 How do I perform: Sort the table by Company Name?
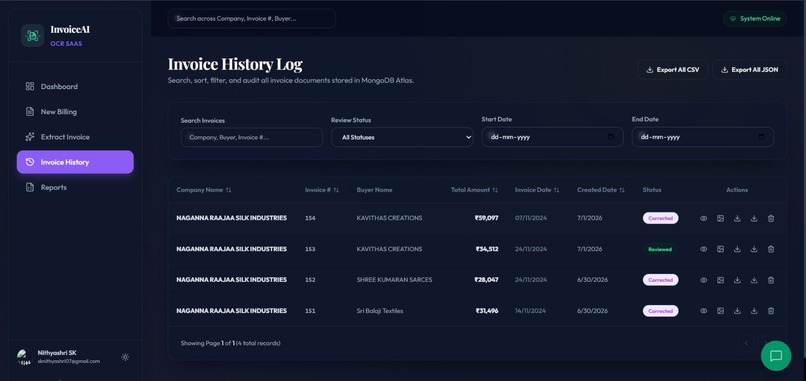point(204,190)
